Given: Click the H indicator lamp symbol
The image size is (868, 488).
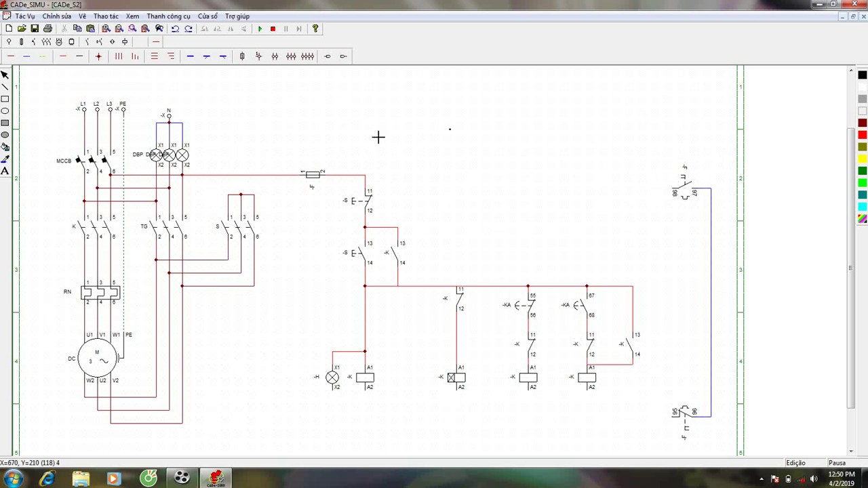Looking at the screenshot, I should pyautogui.click(x=332, y=378).
